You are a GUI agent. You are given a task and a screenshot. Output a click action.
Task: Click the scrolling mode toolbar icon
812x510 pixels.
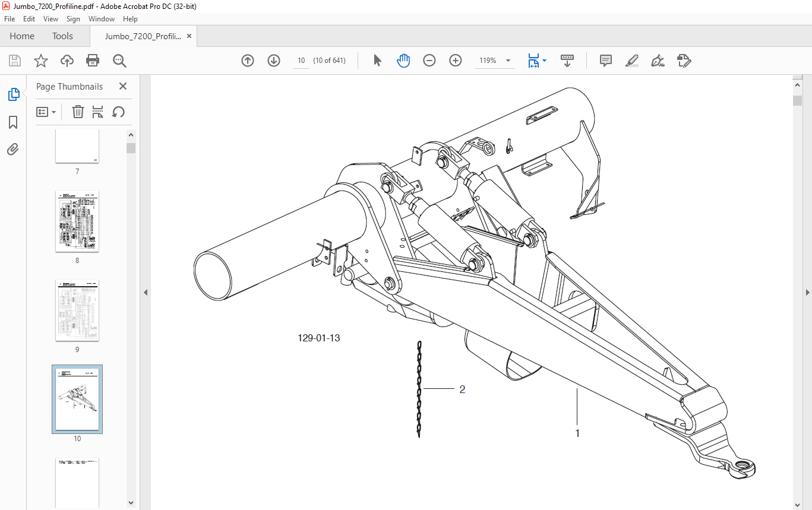pos(567,61)
